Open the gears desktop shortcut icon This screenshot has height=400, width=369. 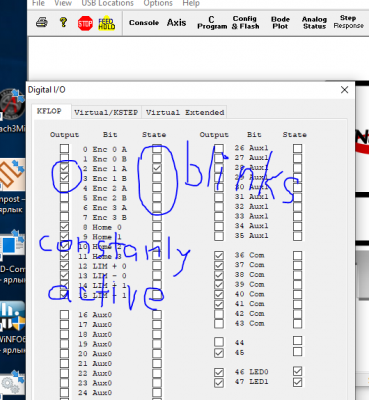13,383
